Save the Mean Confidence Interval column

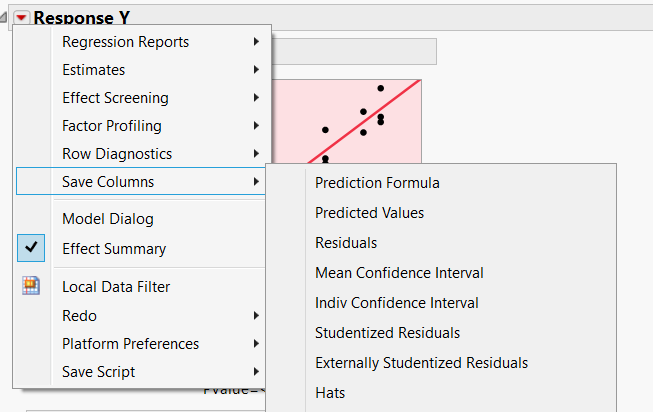pyautogui.click(x=399, y=273)
